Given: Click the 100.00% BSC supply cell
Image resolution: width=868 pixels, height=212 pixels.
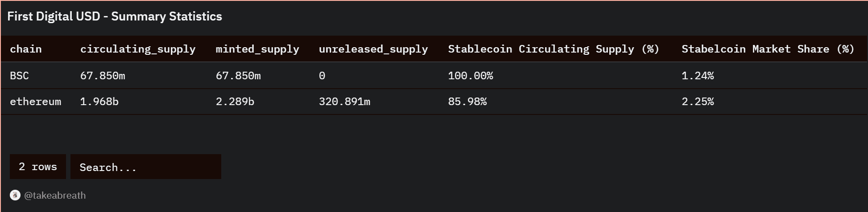Looking at the screenshot, I should (471, 76).
